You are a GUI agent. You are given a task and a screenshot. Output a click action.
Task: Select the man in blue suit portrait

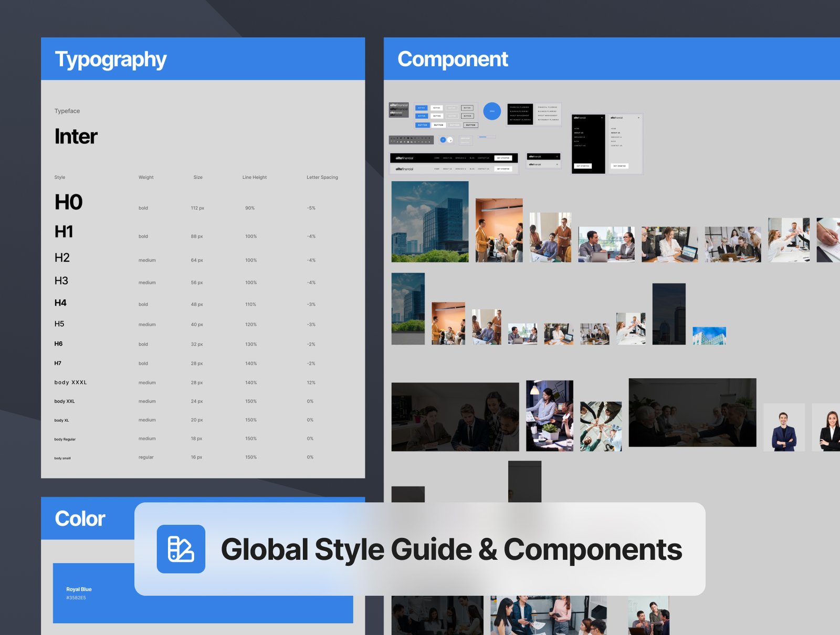tap(784, 428)
